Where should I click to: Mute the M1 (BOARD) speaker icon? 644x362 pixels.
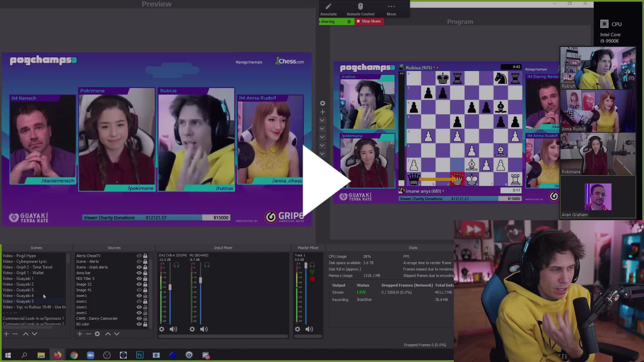(204, 329)
